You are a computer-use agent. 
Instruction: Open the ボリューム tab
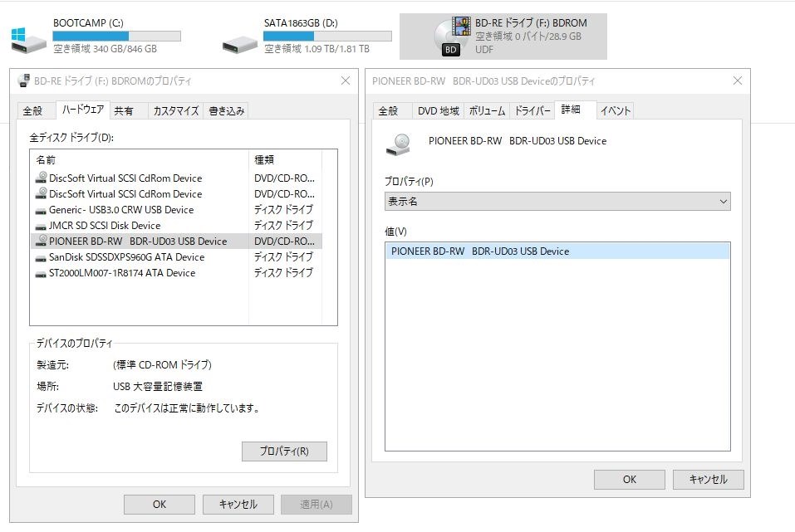pos(487,111)
